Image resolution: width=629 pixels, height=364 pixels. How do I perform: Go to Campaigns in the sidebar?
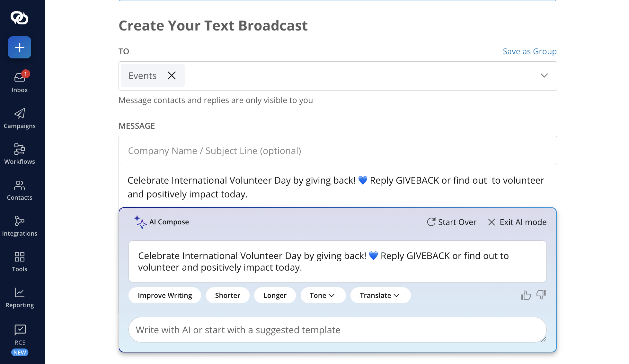pos(20,118)
